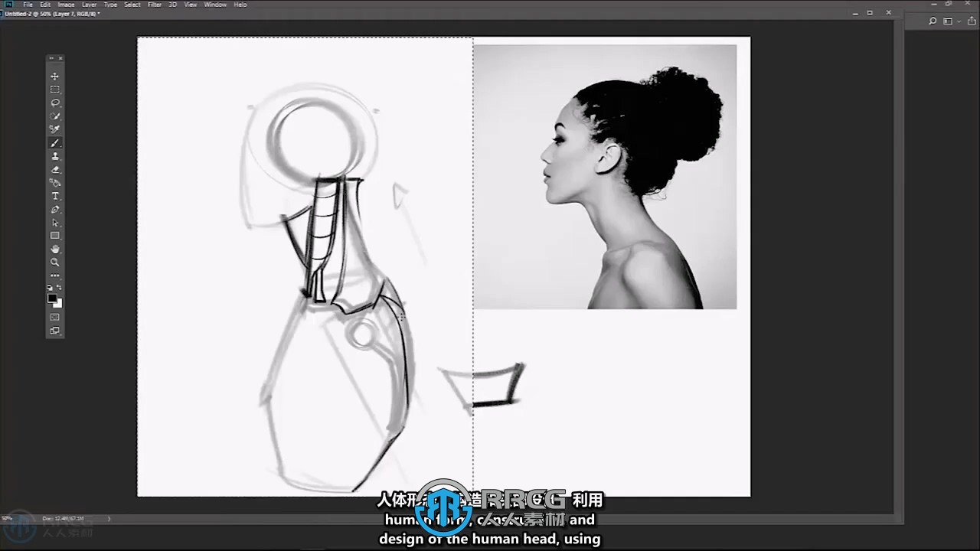
Task: Toggle Quick Mask mode
Action: tap(55, 317)
